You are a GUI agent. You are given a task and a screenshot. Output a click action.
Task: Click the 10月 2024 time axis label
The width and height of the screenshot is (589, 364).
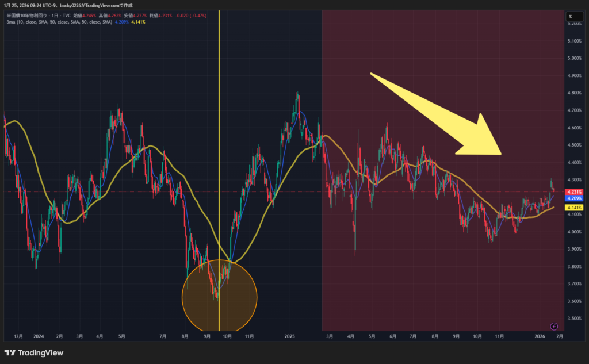click(x=228, y=335)
